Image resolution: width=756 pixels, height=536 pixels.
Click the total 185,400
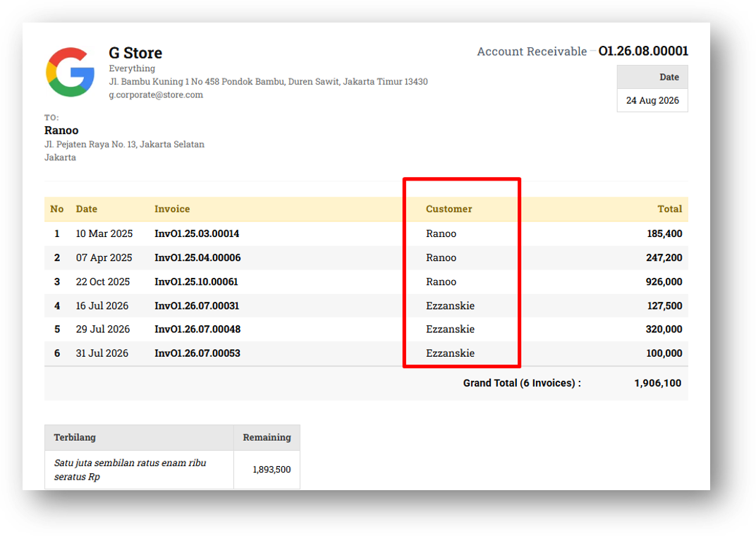664,233
